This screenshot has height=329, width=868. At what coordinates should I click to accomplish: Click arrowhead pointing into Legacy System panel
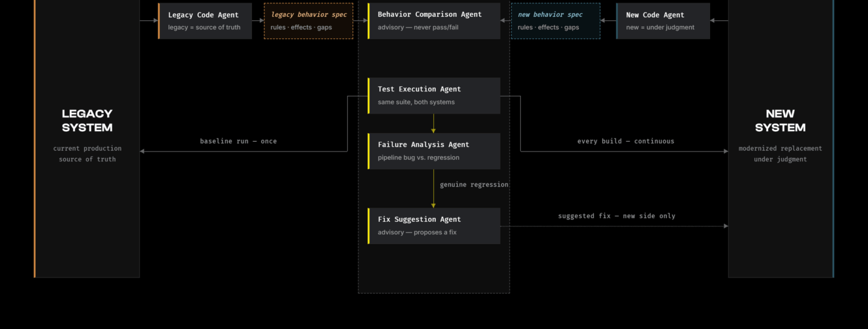142,151
